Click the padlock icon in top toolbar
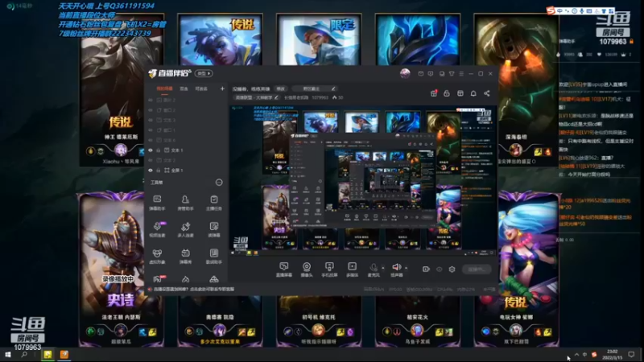 point(447,93)
